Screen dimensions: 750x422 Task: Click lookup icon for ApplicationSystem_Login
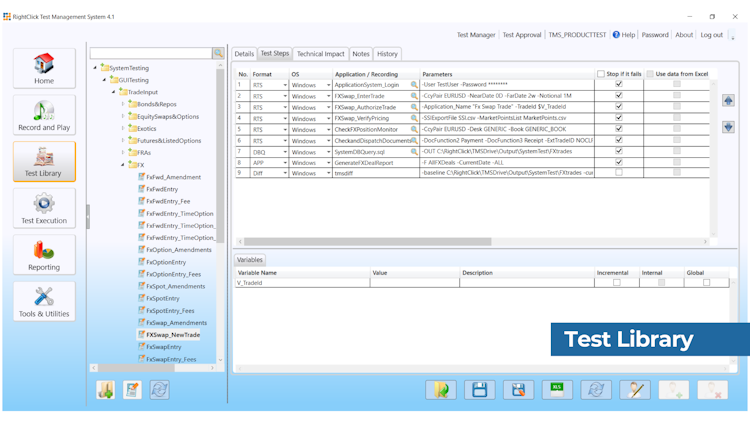(x=414, y=85)
